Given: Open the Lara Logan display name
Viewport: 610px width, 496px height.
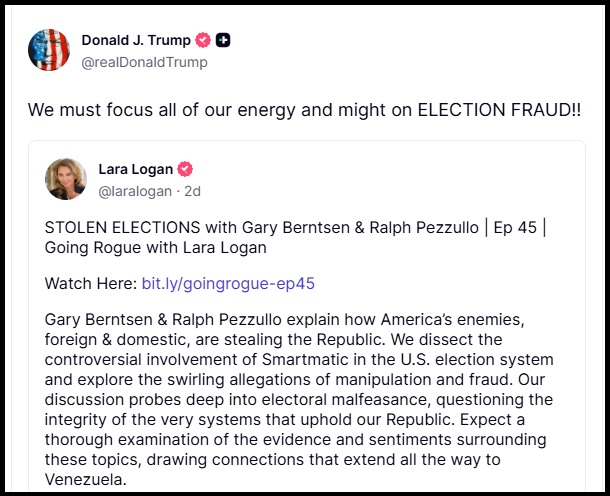Looking at the screenshot, I should (135, 168).
